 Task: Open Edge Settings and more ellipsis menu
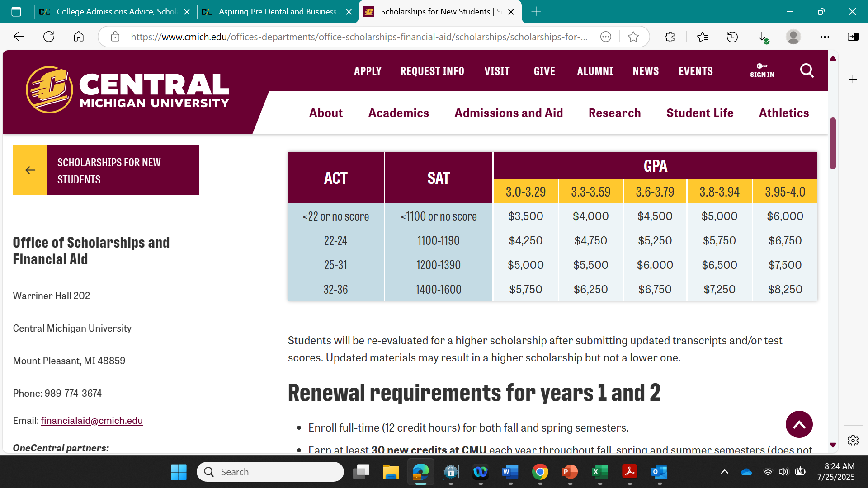coord(824,37)
